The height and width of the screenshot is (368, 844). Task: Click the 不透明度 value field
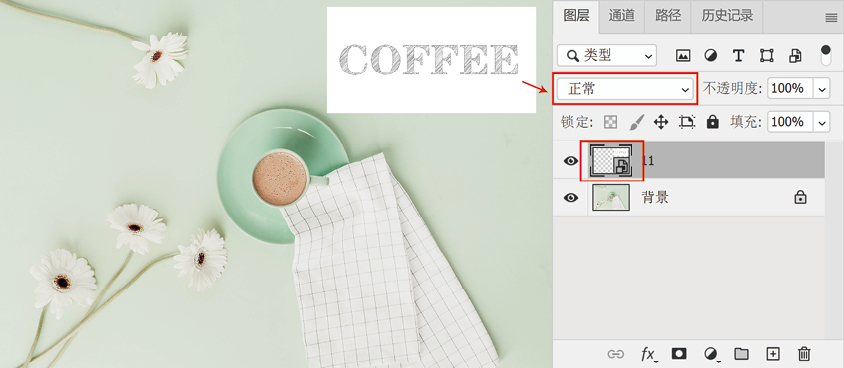click(790, 89)
